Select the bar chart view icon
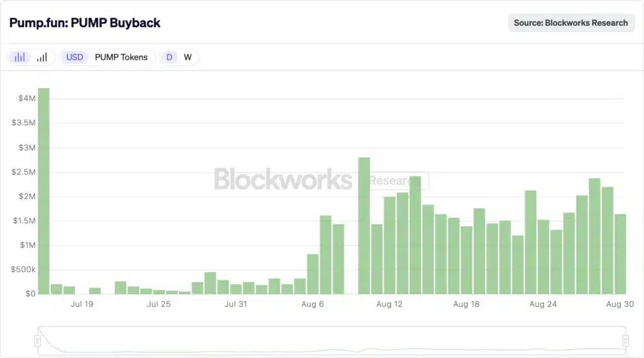Image resolution: width=644 pixels, height=358 pixels. tap(20, 57)
